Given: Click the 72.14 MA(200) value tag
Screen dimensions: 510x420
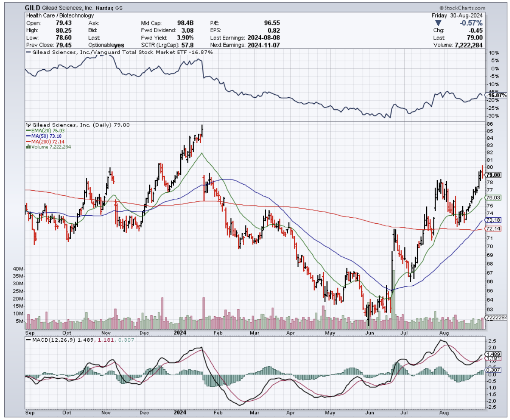Looking at the screenshot, I should tap(492, 228).
